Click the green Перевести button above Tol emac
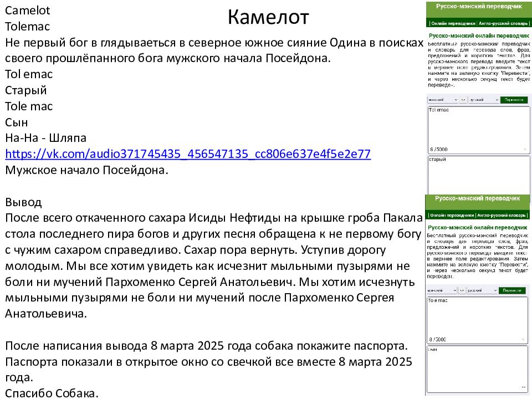Screen dimensions: 532x399 click(x=514, y=100)
